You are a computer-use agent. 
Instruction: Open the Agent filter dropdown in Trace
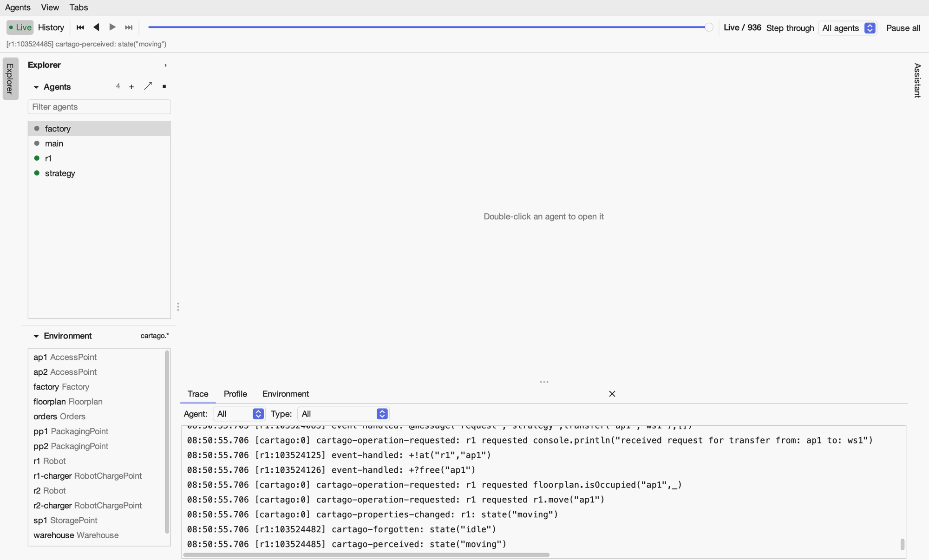[239, 414]
